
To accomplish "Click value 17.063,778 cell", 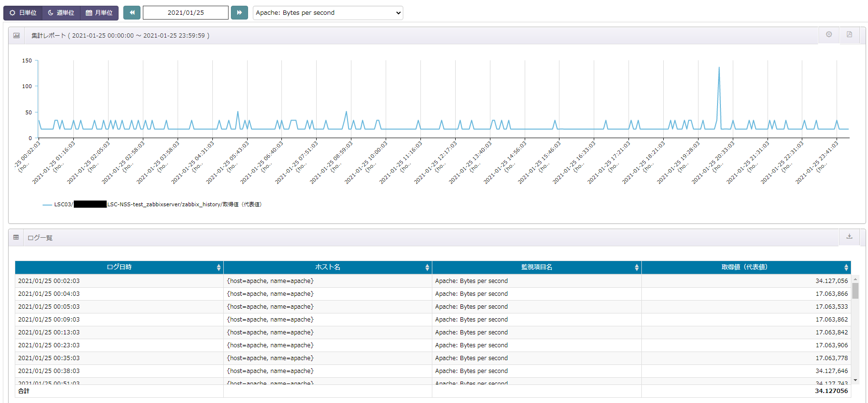I will click(x=831, y=358).
